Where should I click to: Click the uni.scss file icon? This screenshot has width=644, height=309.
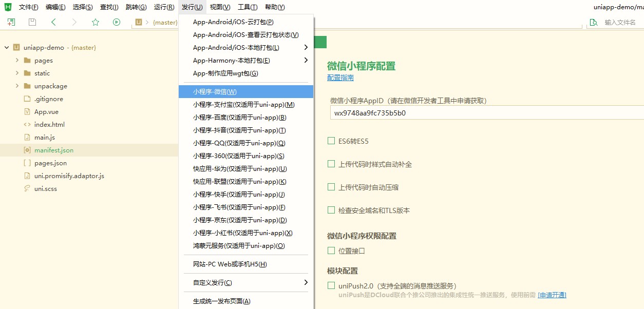point(27,189)
